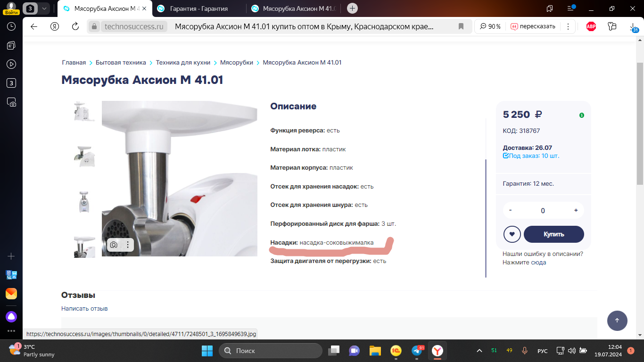Click the description panel scrollbar
This screenshot has height=362, width=644.
(x=486, y=218)
